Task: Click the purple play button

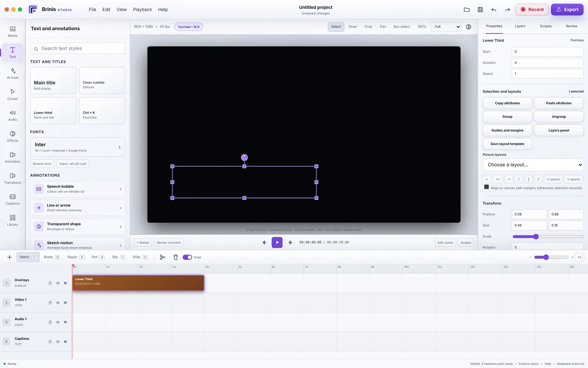Action: (277, 243)
